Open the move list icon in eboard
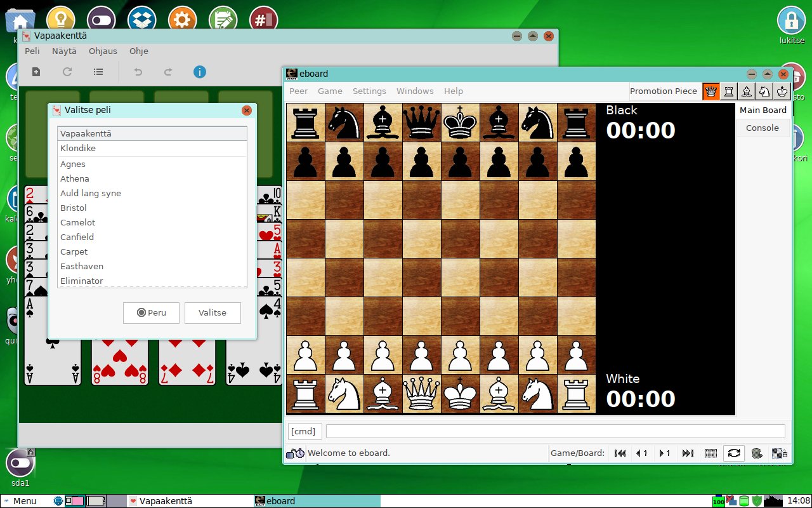Viewport: 812px width, 508px height. pyautogui.click(x=711, y=453)
